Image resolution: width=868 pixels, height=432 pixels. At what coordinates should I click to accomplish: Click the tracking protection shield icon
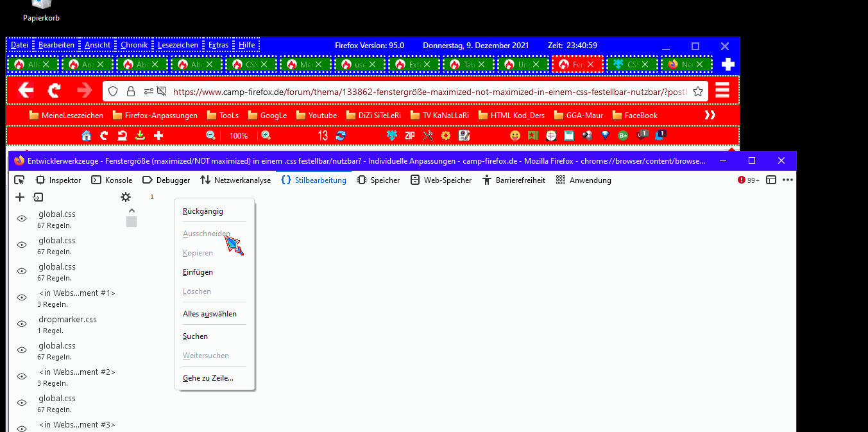pos(113,91)
